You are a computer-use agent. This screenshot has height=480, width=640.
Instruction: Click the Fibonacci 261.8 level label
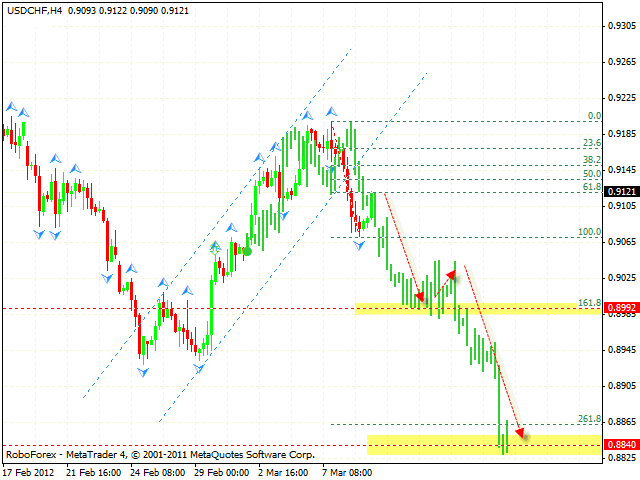pos(589,419)
